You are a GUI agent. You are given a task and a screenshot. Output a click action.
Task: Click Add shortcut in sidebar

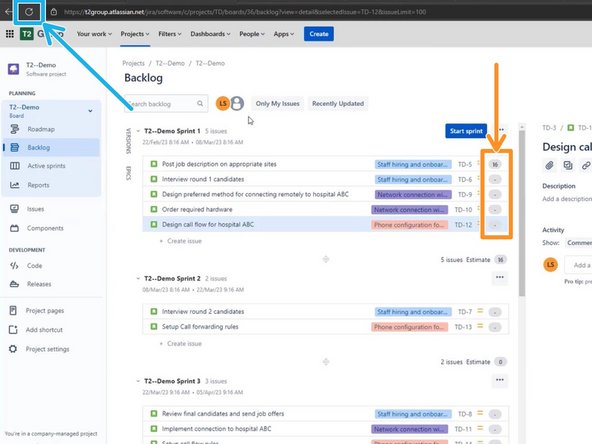44,330
